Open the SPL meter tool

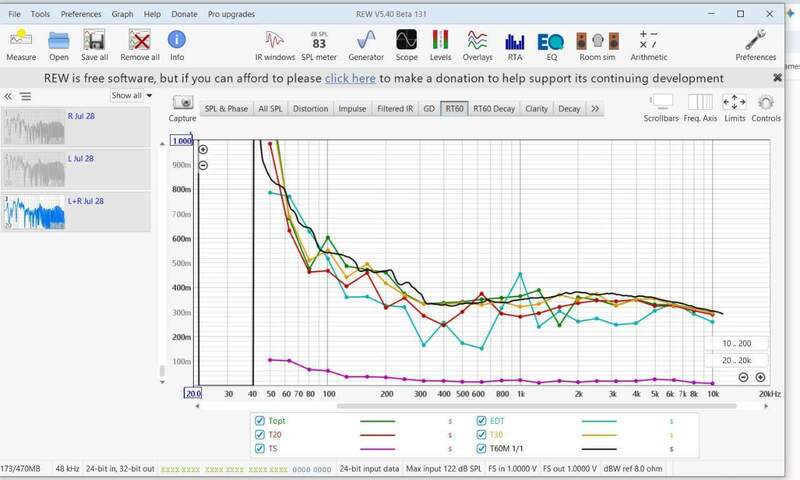tap(319, 45)
